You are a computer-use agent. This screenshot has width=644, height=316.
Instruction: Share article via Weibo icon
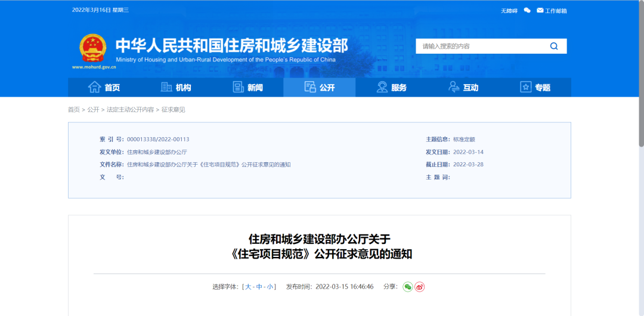(420, 287)
